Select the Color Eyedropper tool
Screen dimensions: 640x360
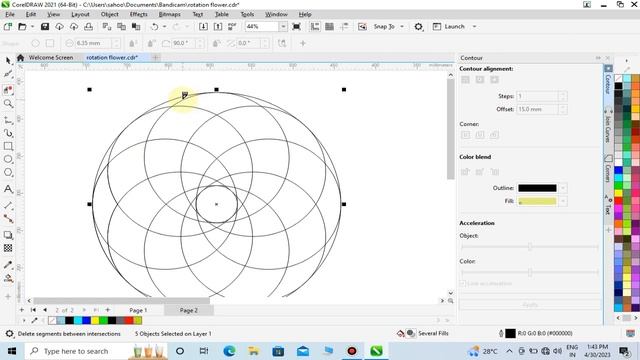[8, 264]
